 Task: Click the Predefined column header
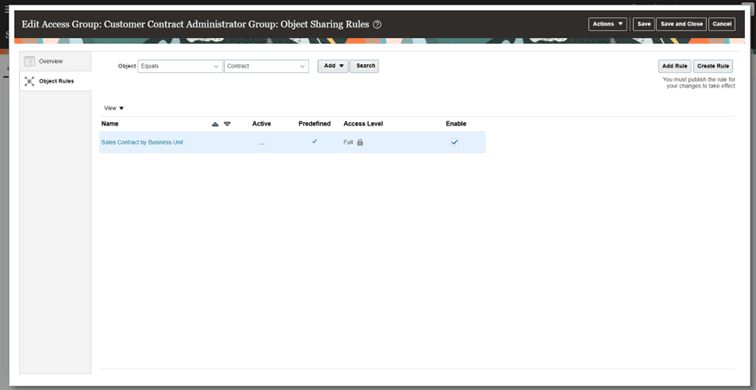click(314, 124)
